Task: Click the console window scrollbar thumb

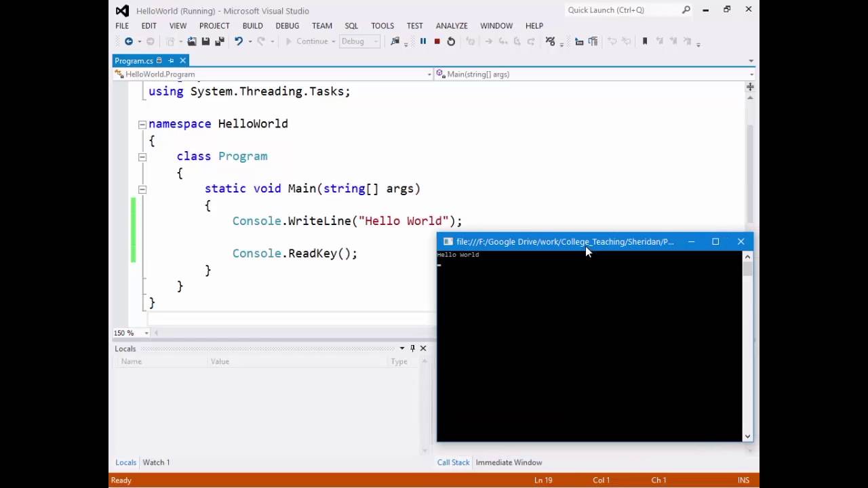Action: tap(747, 268)
